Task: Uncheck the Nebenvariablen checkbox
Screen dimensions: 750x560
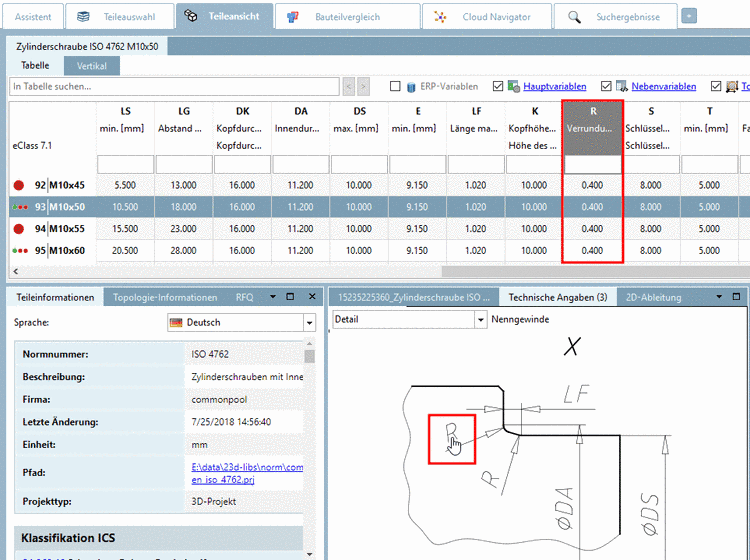Action: (606, 86)
